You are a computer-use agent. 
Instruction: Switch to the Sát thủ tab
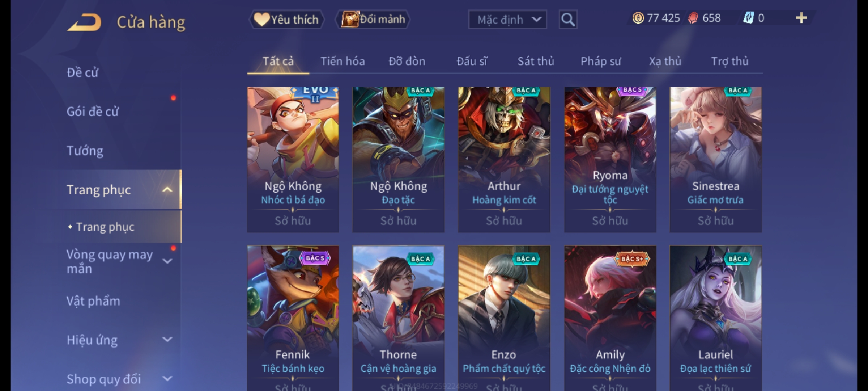[536, 61]
